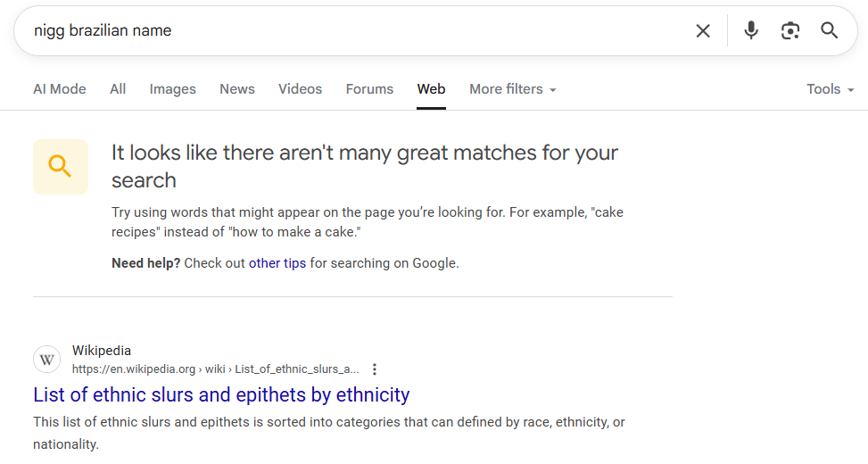This screenshot has height=464, width=868.
Task: Click the yellow magnifier no-matches icon
Action: (x=61, y=167)
